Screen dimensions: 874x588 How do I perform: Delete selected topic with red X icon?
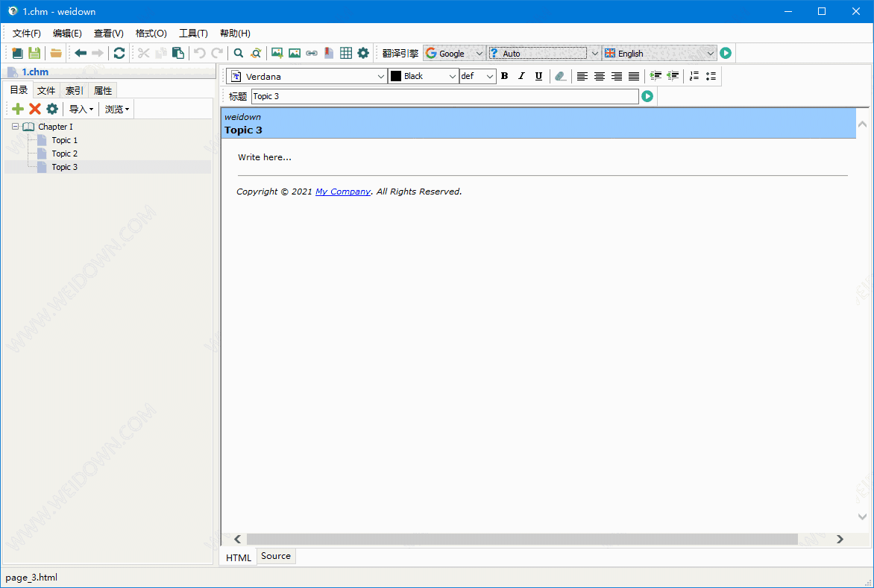point(34,109)
